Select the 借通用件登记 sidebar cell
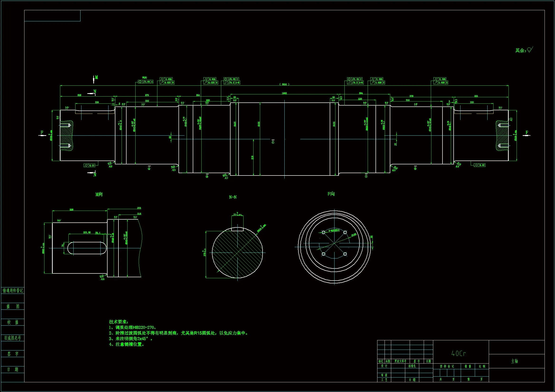The height and width of the screenshot is (392, 555). point(13,291)
